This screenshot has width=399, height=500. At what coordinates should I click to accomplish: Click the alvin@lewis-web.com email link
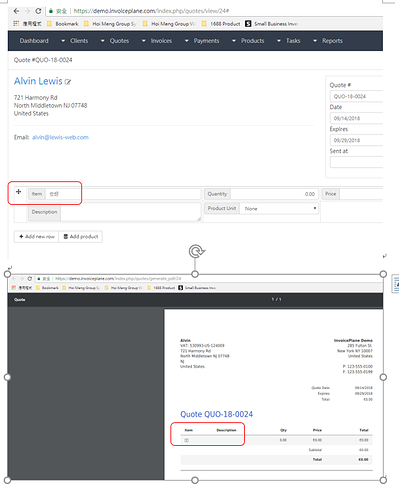coord(60,137)
